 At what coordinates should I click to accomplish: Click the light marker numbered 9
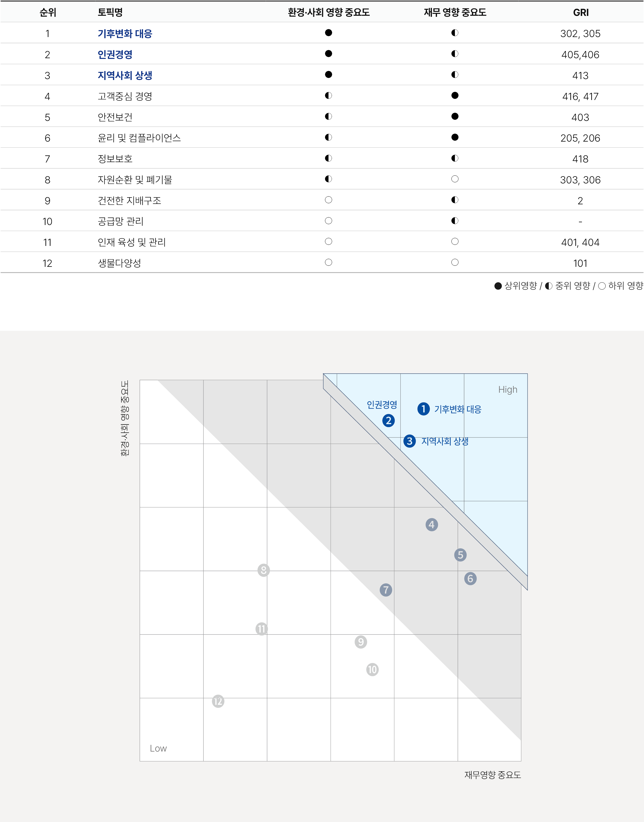click(x=361, y=642)
